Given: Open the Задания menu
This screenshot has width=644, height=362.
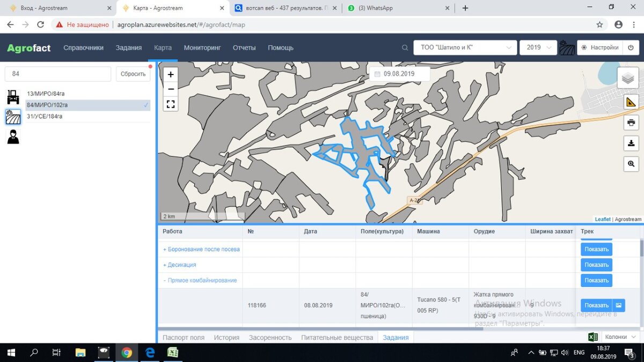Looking at the screenshot, I should 129,48.
